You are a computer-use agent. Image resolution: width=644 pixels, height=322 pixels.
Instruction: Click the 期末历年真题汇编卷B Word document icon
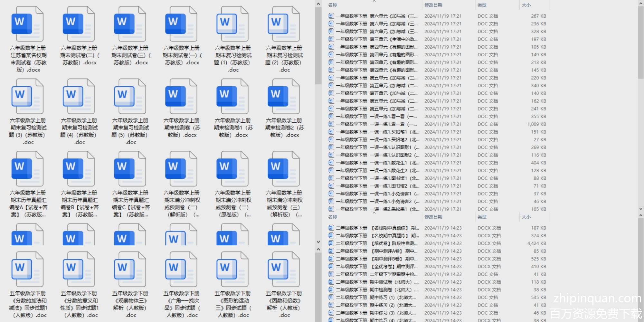pos(79,169)
